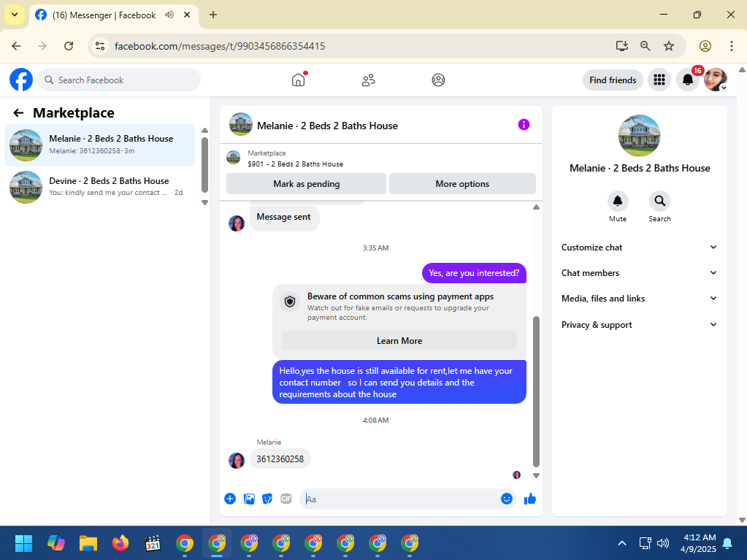Open the emoji picker in the message box
This screenshot has width=747, height=560.
pos(507,499)
